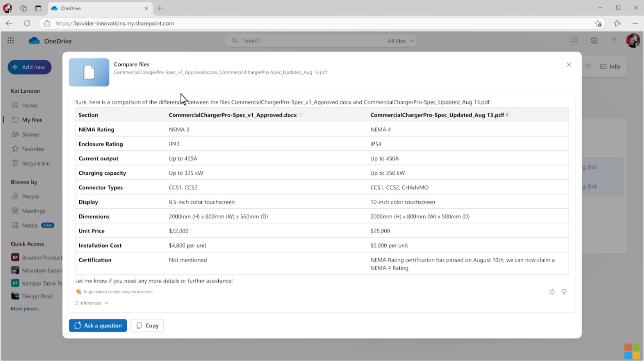Open OneDrive settings via the gear icon

click(x=594, y=41)
